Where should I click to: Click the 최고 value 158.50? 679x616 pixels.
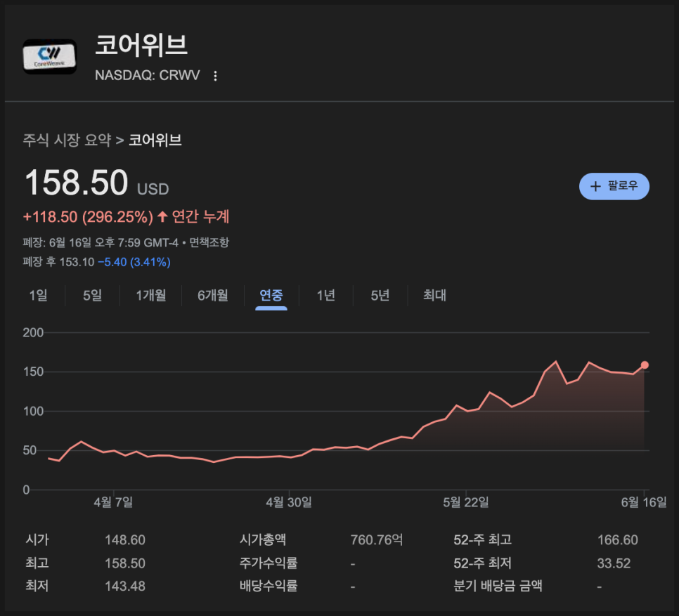(x=124, y=563)
